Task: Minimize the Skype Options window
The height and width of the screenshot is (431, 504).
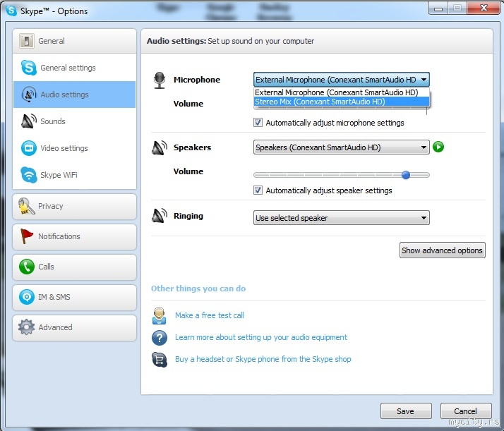Action: [438, 8]
